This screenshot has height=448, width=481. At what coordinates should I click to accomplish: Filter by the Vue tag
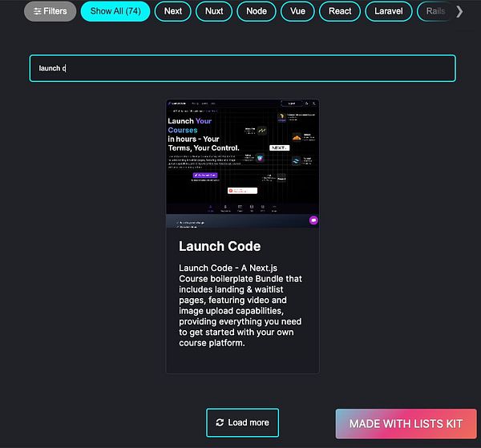click(x=297, y=11)
